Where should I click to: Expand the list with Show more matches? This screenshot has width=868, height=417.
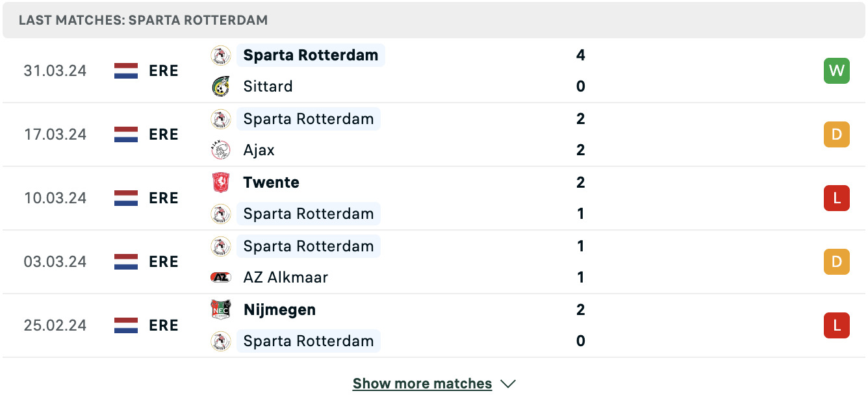(422, 384)
